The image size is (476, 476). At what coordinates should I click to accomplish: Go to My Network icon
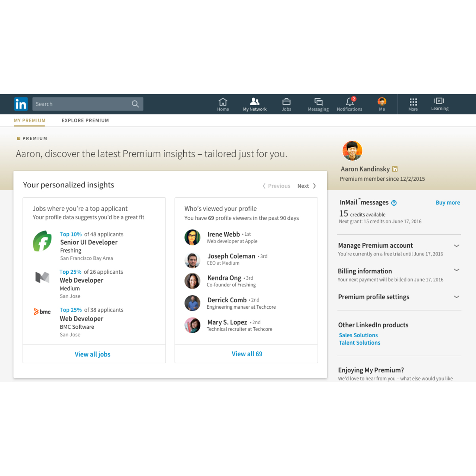pyautogui.click(x=255, y=102)
